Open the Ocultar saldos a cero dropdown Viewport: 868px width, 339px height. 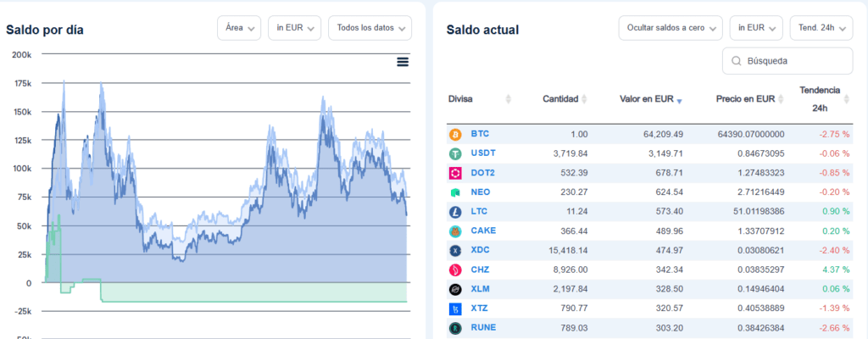[670, 28]
